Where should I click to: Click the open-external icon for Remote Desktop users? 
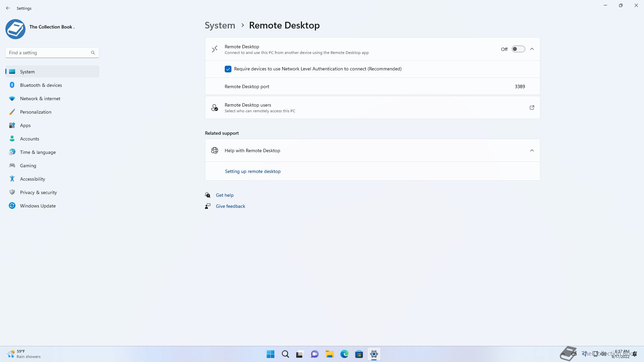click(x=532, y=108)
